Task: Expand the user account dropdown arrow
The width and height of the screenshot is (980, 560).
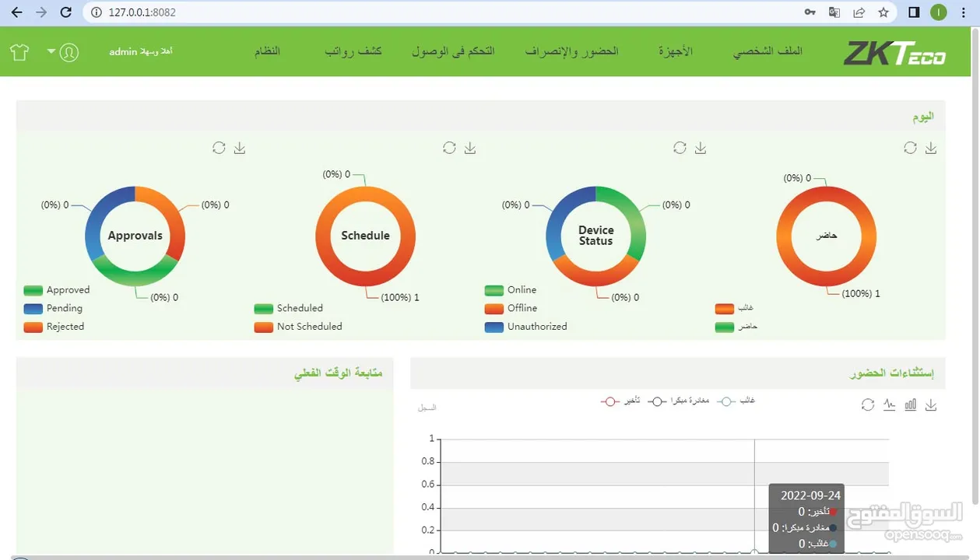Action: point(51,51)
